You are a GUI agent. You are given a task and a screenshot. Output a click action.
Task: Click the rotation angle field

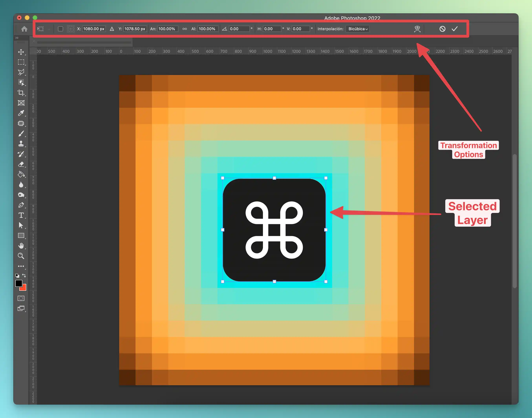point(239,29)
